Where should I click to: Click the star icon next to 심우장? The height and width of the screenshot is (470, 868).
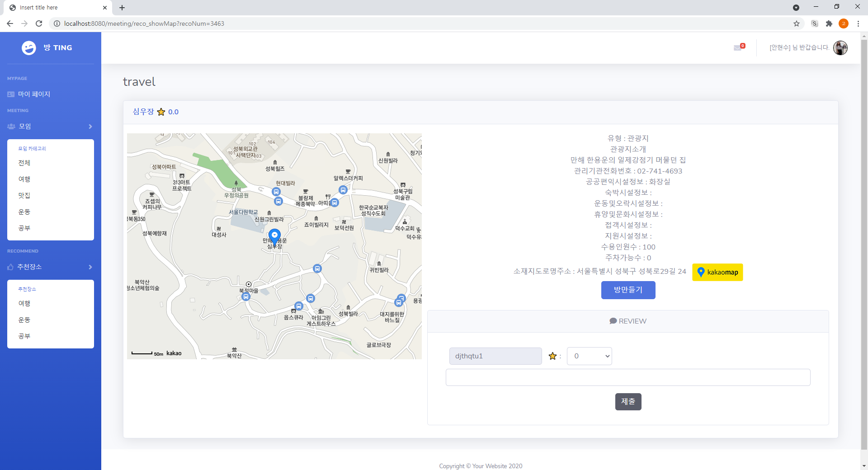pyautogui.click(x=161, y=112)
